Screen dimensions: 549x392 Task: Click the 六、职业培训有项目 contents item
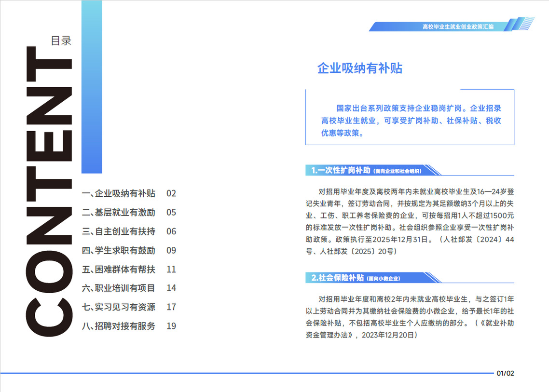(x=119, y=288)
